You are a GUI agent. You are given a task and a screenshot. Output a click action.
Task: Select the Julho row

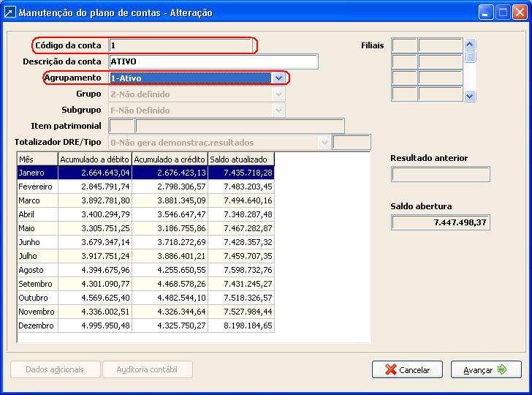tap(145, 256)
